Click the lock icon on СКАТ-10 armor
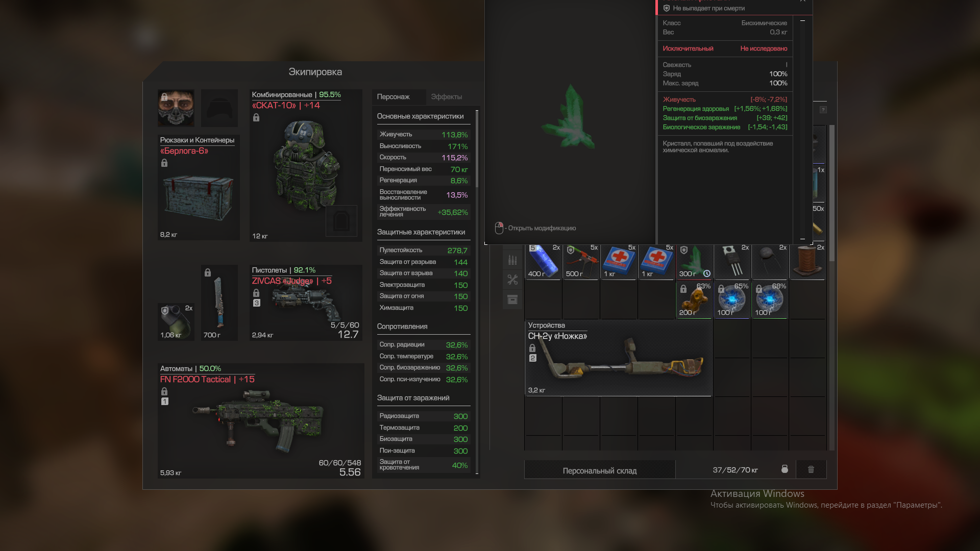Image resolution: width=980 pixels, height=551 pixels. click(256, 117)
